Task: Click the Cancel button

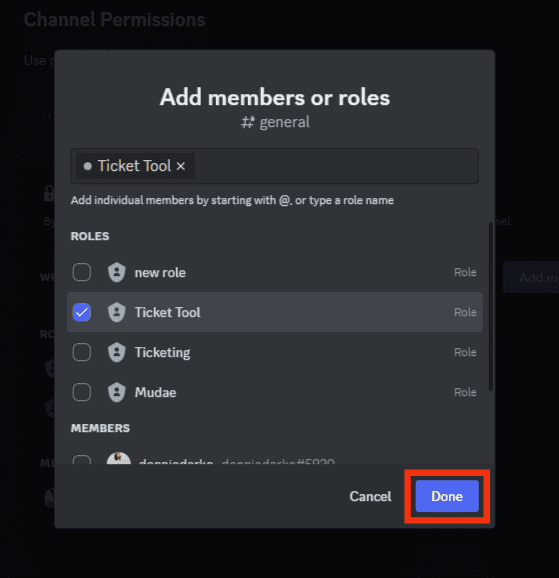Action: click(370, 496)
